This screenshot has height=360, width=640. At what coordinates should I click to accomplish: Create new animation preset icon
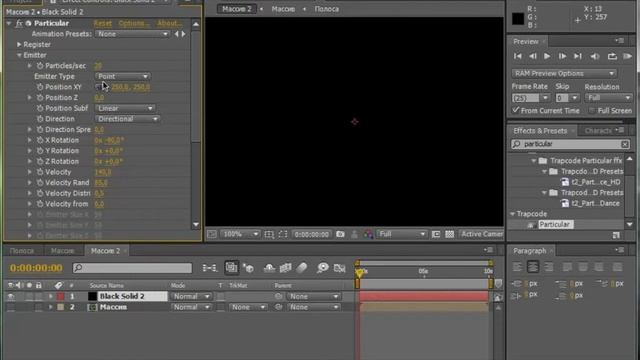(616, 235)
